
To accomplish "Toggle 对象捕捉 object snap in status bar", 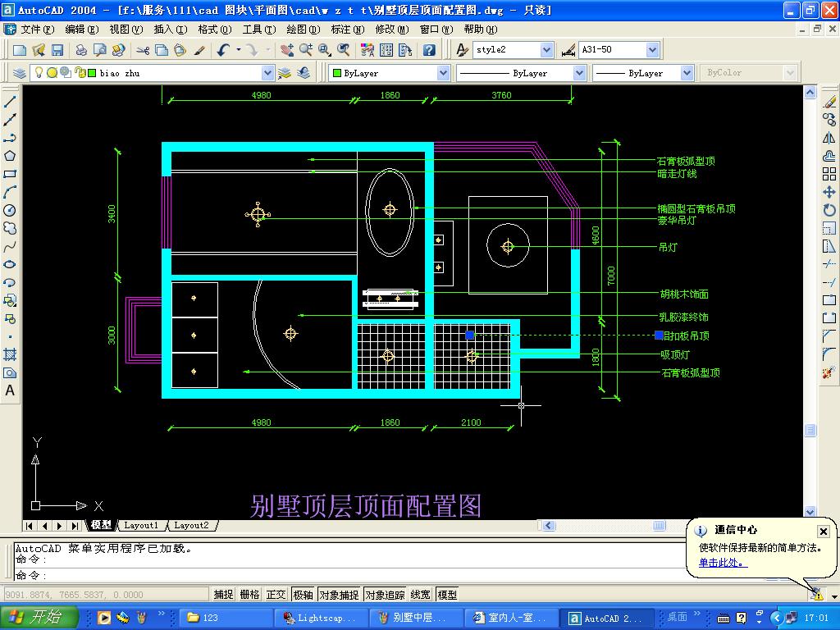I will (339, 595).
